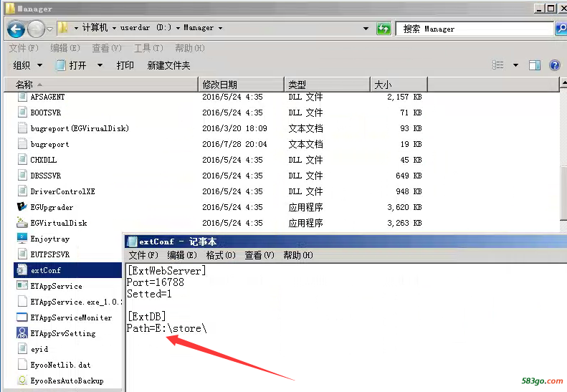Open the 组织 dropdown
Screen dimensions: 567x392
click(x=27, y=65)
